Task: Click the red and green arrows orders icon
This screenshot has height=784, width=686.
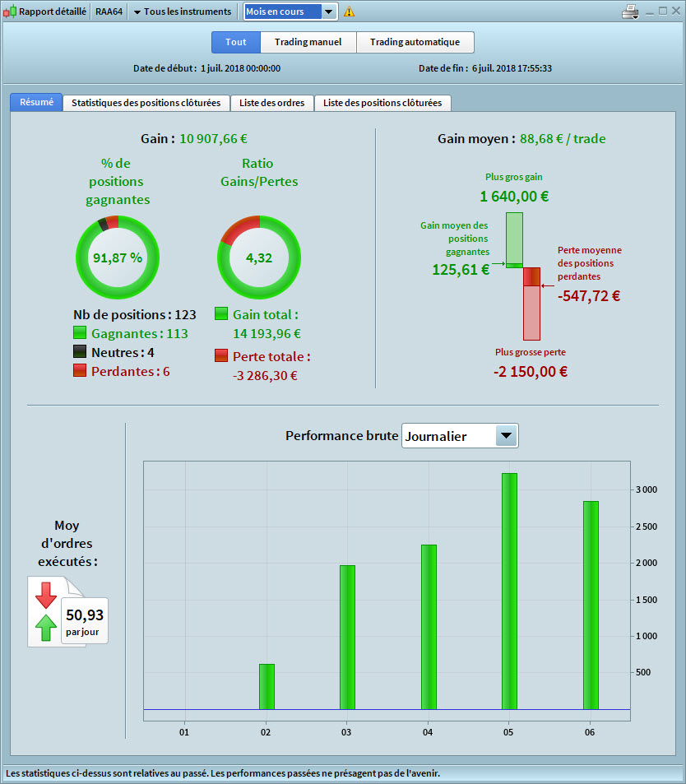Action: [x=47, y=611]
